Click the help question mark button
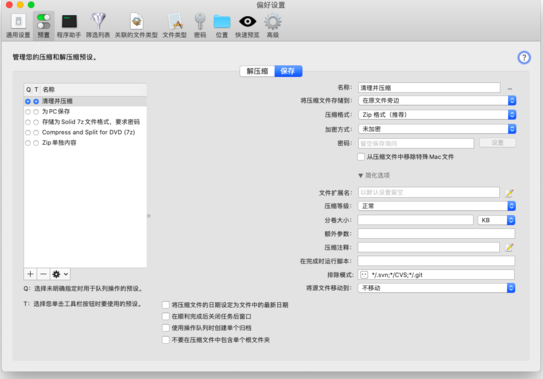Screen dimensions: 543x379 click(524, 58)
